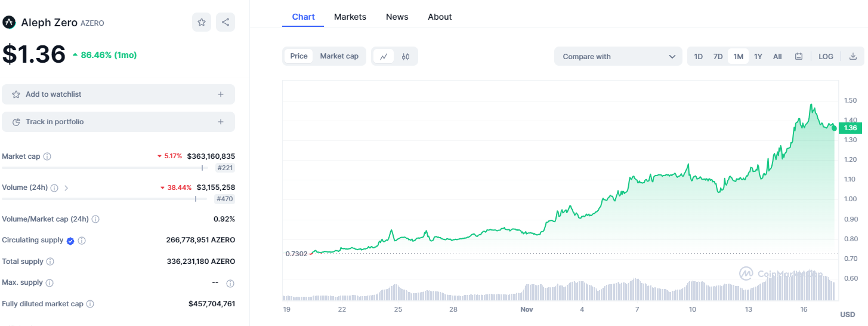This screenshot has width=868, height=326.
Task: Open the share icon button
Action: pyautogui.click(x=226, y=22)
